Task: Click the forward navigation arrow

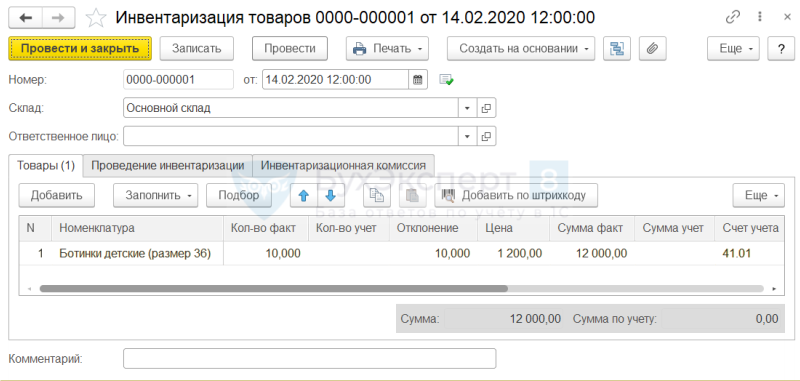Action: (59, 18)
